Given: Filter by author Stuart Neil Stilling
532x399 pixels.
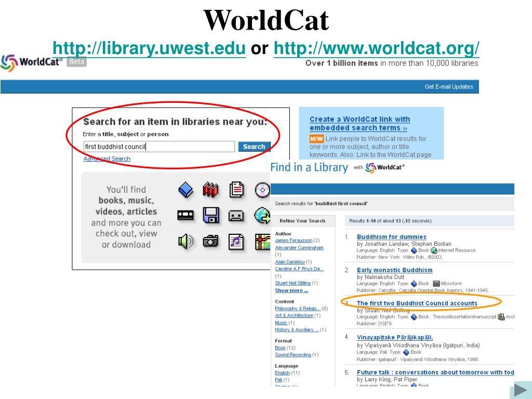Looking at the screenshot, I should [x=293, y=283].
